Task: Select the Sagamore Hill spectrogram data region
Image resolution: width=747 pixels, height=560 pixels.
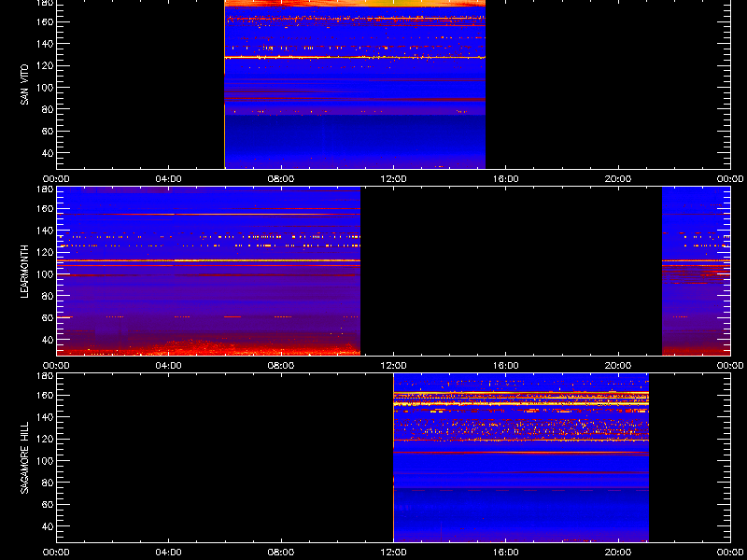Action: [521, 458]
